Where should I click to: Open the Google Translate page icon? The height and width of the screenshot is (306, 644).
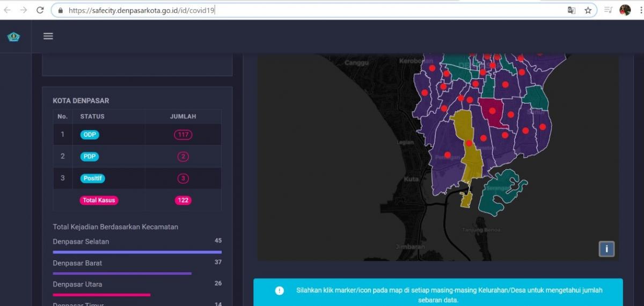572,10
